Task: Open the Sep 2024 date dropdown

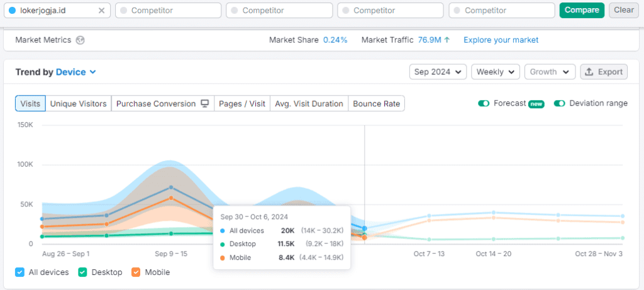Action: (x=438, y=72)
